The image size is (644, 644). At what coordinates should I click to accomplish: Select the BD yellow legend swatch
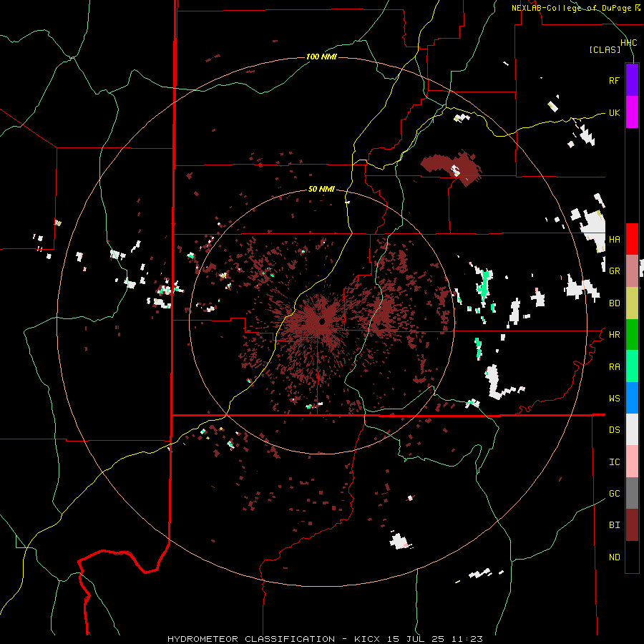[632, 303]
